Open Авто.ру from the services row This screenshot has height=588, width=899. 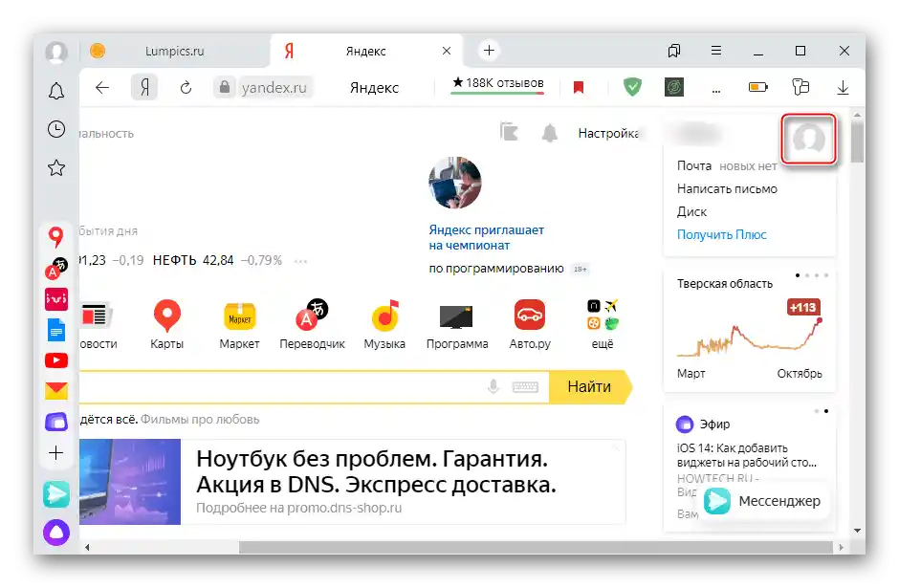529,316
